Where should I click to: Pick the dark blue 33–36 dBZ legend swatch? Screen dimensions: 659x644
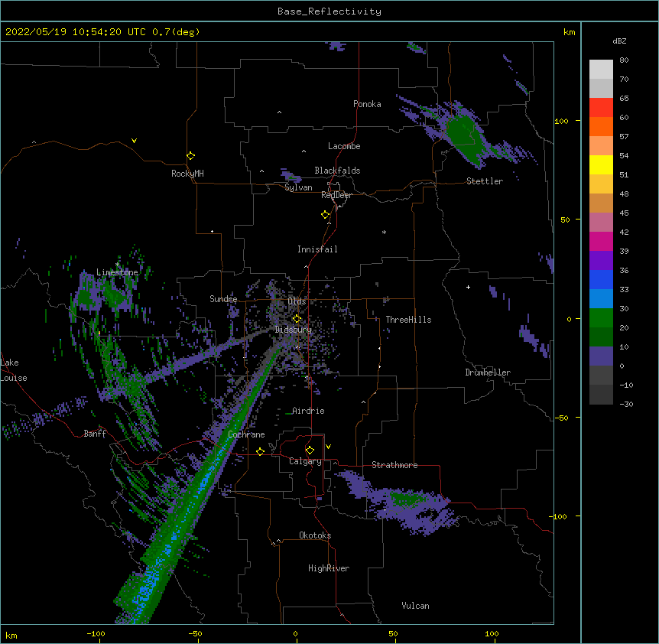tap(601, 279)
